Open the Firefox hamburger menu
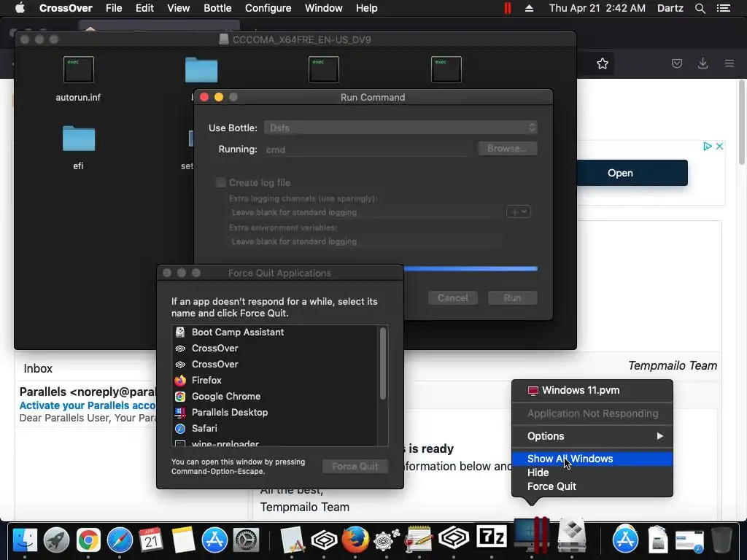This screenshot has width=747, height=560. [x=729, y=63]
